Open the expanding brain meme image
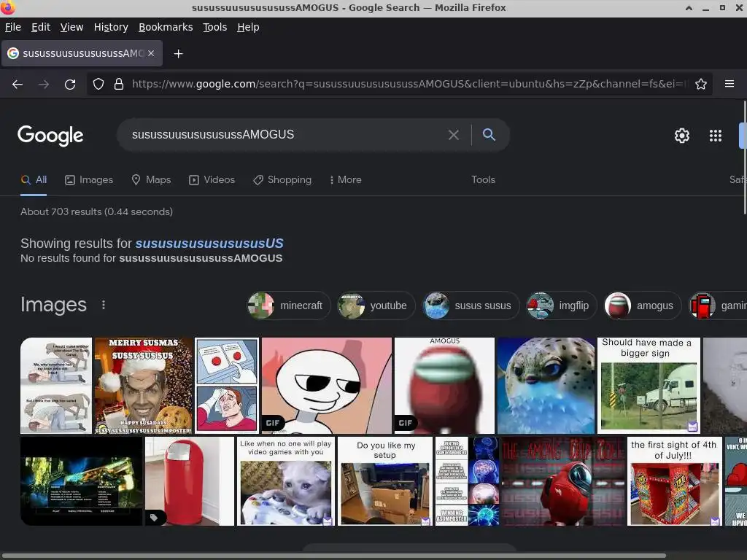The image size is (747, 560). pos(468,481)
